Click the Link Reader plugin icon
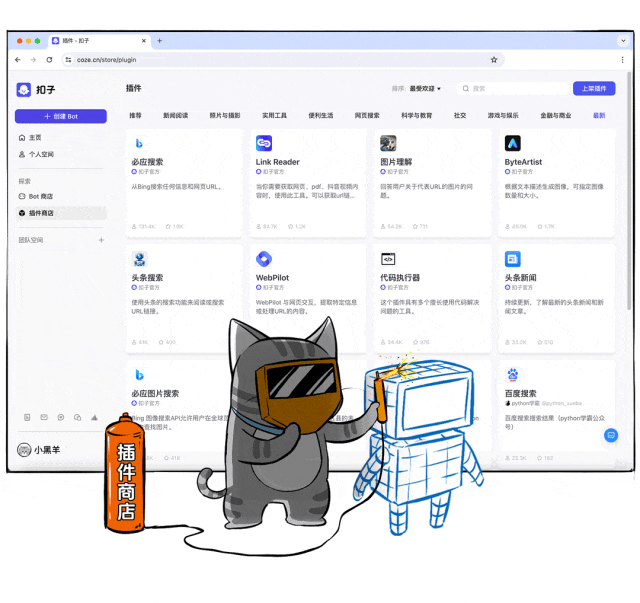Screen dimensions: 640x603 point(264,143)
